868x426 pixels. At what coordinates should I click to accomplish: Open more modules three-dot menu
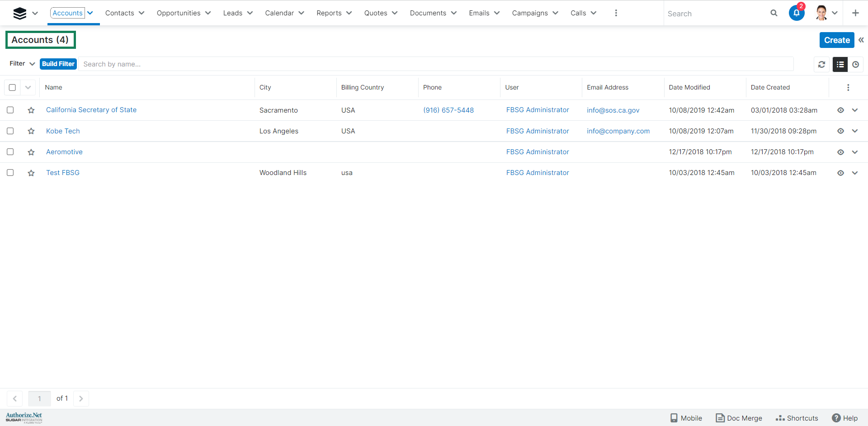point(616,13)
